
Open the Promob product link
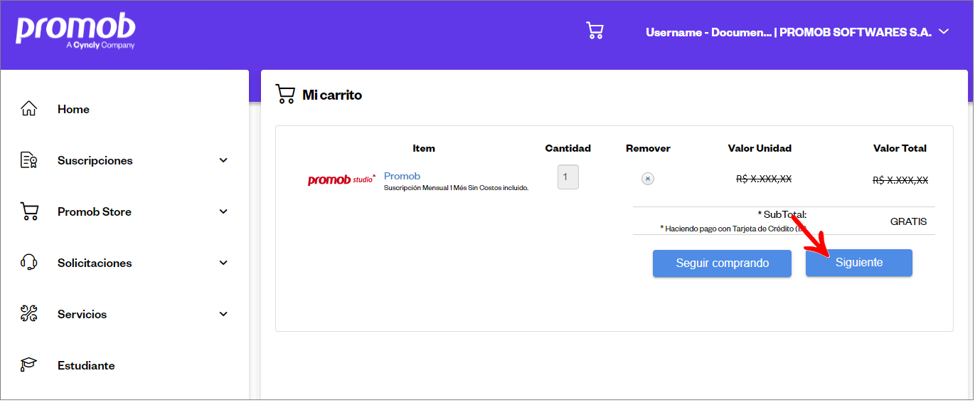[x=402, y=176]
